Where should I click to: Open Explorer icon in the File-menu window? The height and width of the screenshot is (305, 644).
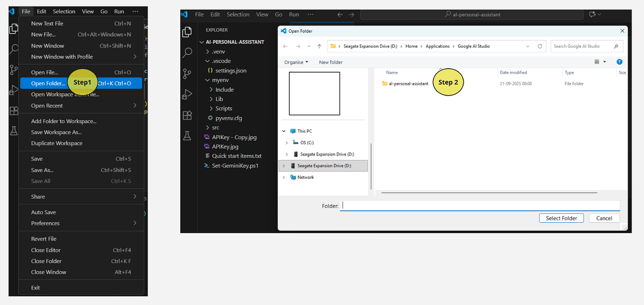[x=13, y=29]
